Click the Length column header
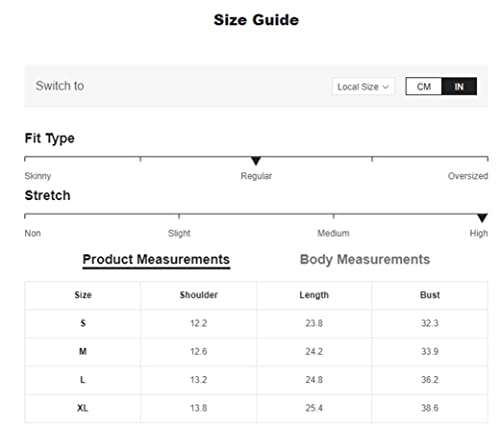 (x=314, y=295)
